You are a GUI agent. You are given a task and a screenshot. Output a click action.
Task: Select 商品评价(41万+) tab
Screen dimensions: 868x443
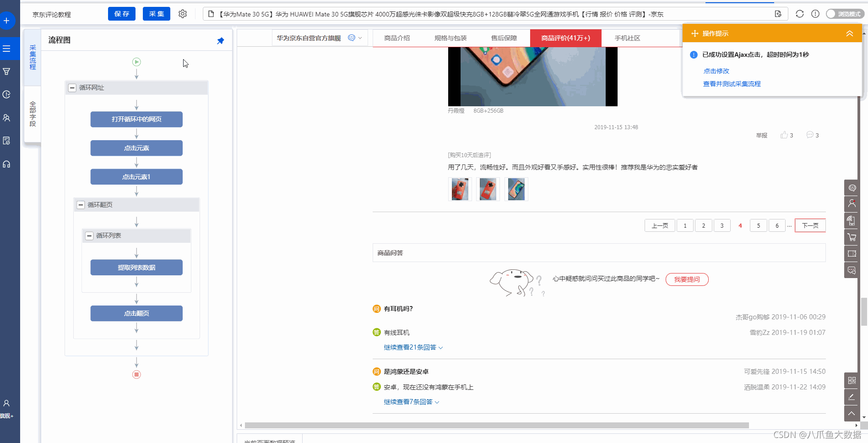(x=565, y=38)
